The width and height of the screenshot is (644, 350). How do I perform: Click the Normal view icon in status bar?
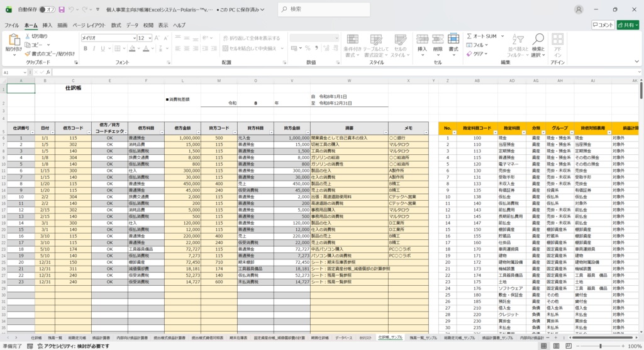(x=544, y=346)
